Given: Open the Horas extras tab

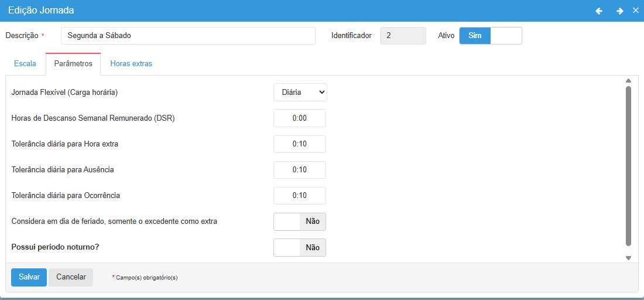Looking at the screenshot, I should (x=131, y=64).
